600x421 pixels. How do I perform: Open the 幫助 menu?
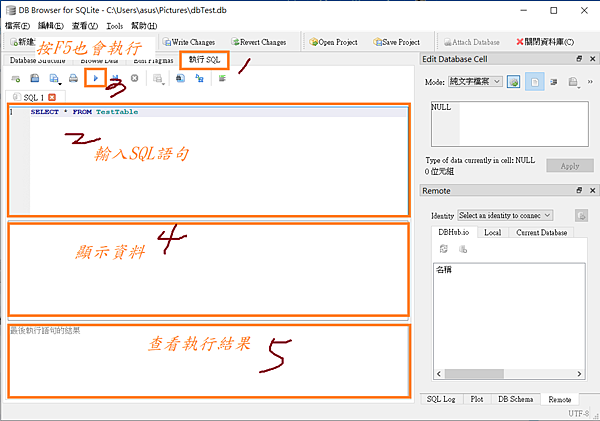click(144, 26)
